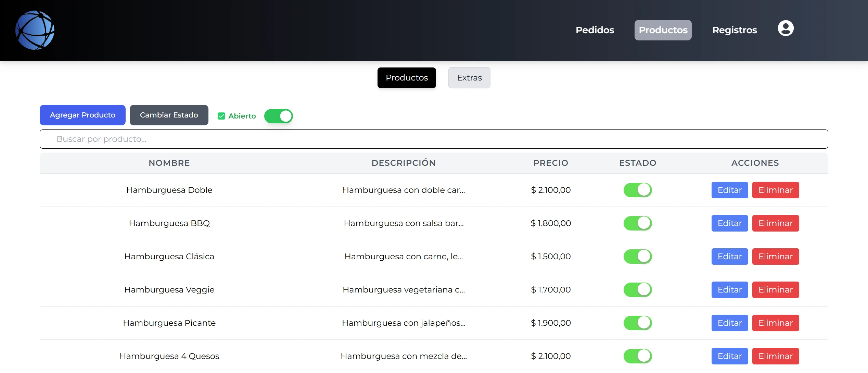
Task: Delete the Hamburguesa Doble product
Action: 776,190
